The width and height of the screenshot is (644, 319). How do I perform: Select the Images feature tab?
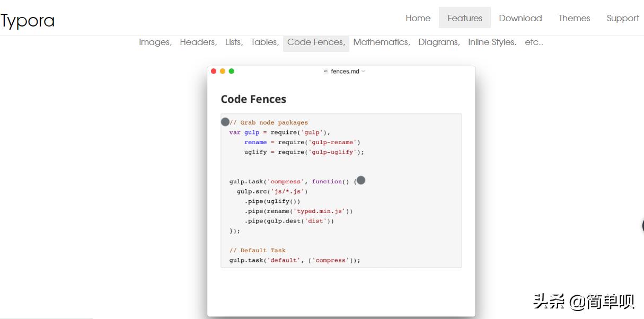(155, 42)
